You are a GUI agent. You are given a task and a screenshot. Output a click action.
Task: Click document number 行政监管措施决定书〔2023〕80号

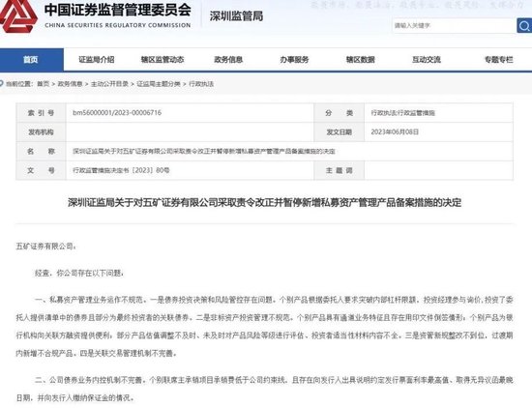(x=121, y=170)
